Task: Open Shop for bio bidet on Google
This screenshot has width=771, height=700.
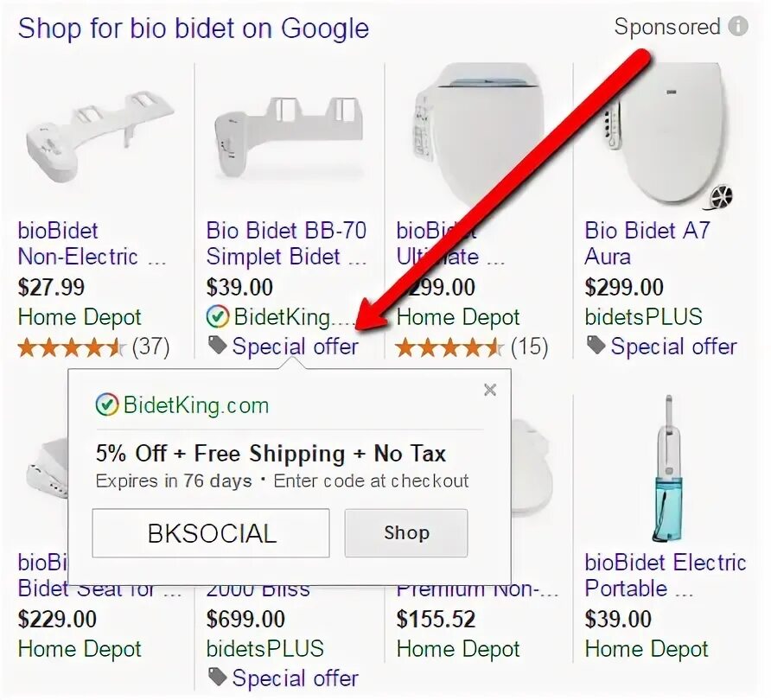Action: 194,28
